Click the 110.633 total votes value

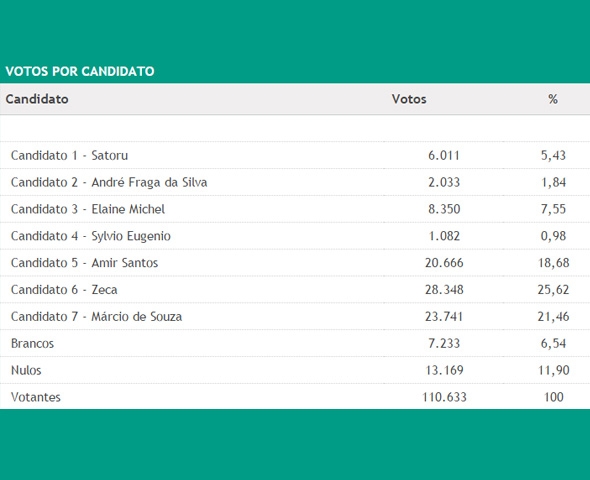pyautogui.click(x=444, y=397)
